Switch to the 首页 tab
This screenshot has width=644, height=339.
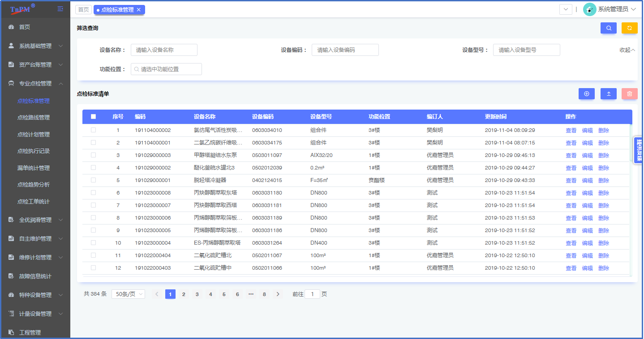[x=83, y=10]
